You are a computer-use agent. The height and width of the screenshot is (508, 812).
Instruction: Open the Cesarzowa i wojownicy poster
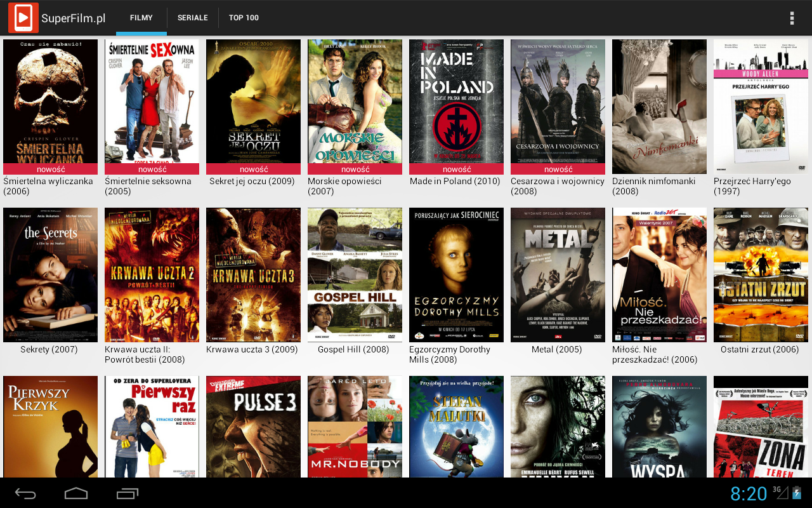click(x=558, y=107)
